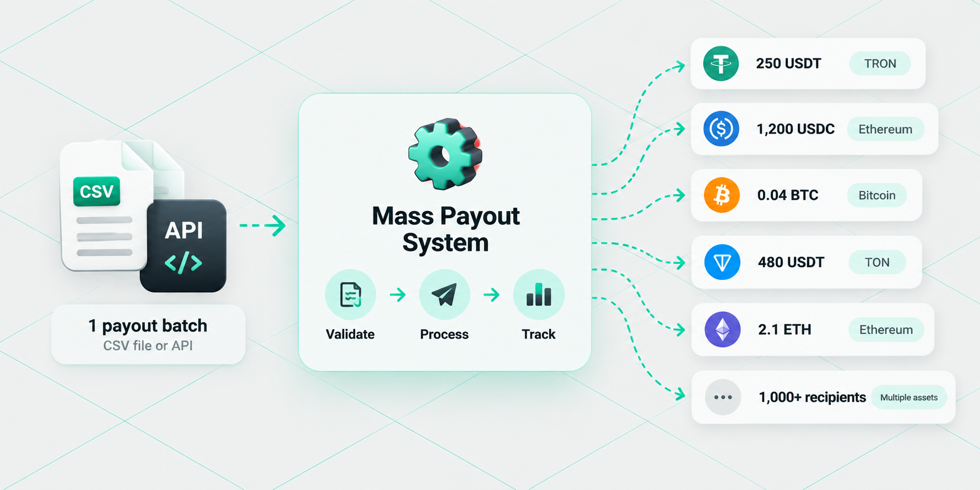The image size is (980, 490).
Task: Click the "Validate" step label
Action: pos(350,334)
